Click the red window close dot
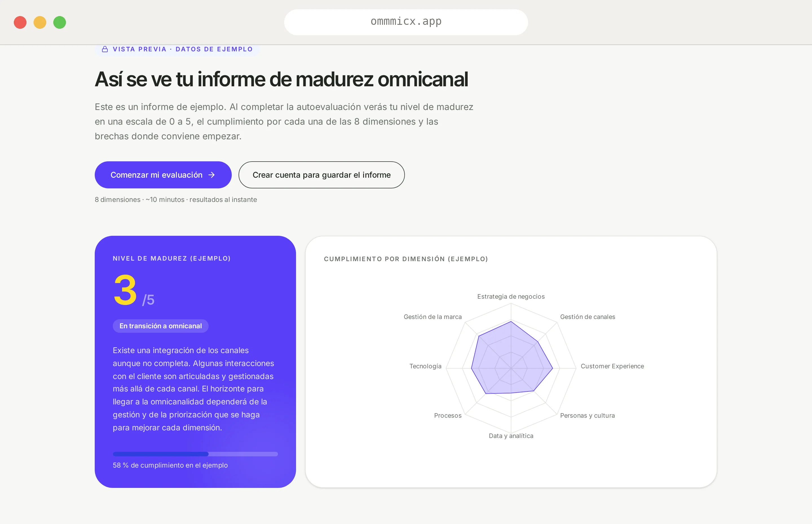 tap(20, 23)
